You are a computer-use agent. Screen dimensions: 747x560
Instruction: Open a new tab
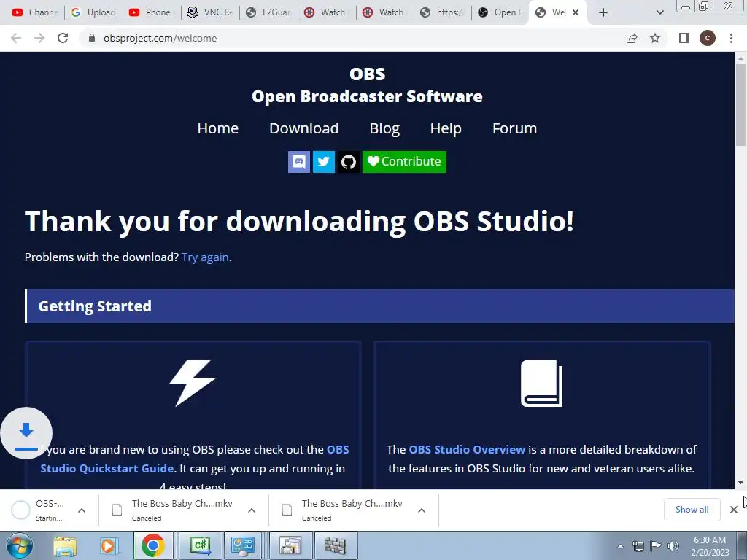click(x=603, y=12)
